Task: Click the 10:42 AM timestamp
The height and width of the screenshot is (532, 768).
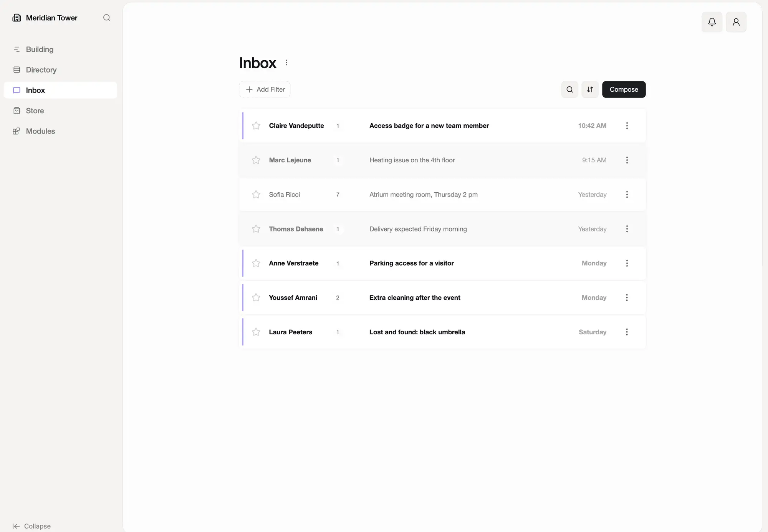Action: pyautogui.click(x=592, y=126)
